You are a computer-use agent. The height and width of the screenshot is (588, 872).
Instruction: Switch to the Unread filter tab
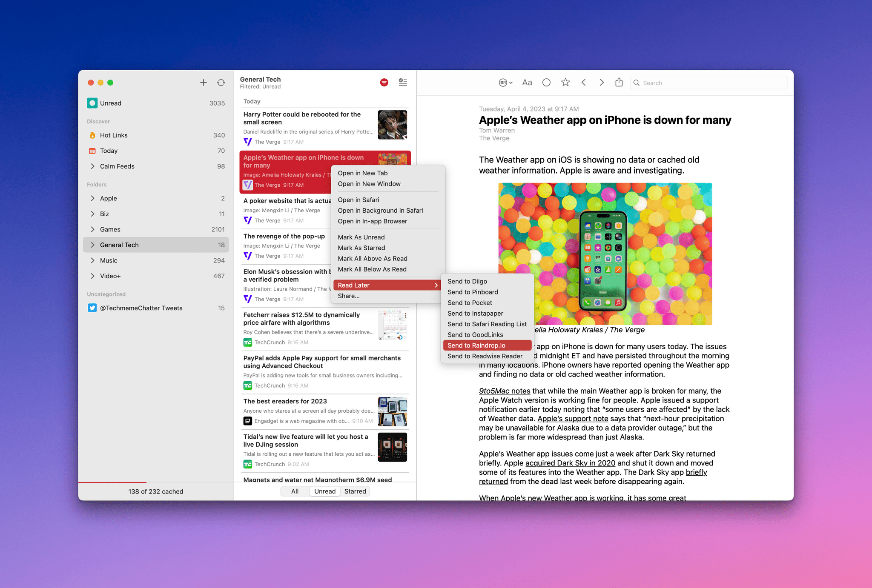point(325,491)
